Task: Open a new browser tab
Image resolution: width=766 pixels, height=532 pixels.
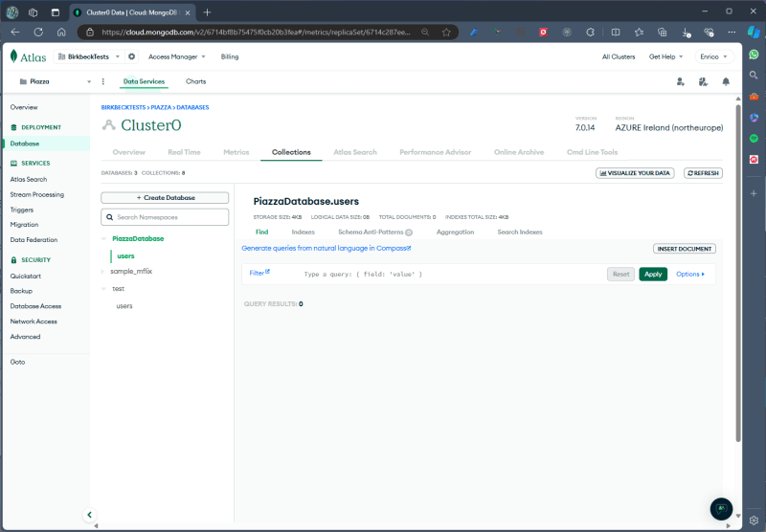Action: point(207,12)
